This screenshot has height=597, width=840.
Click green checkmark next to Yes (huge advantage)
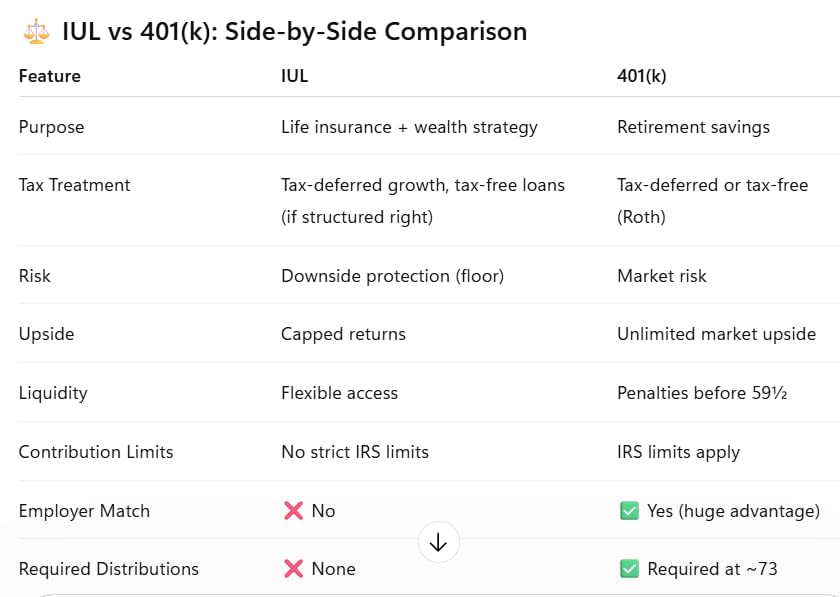pyautogui.click(x=629, y=511)
